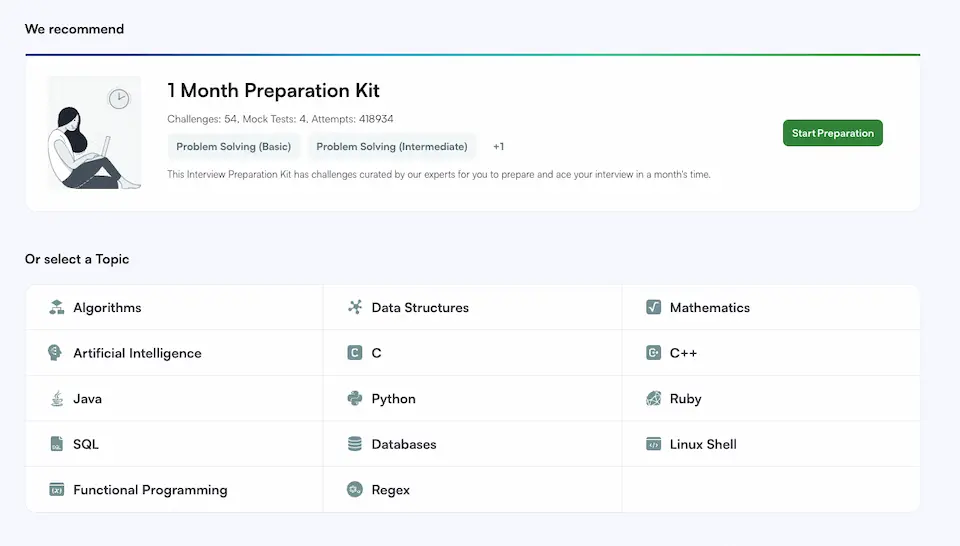
Task: Click the SQL file icon
Action: pos(56,444)
